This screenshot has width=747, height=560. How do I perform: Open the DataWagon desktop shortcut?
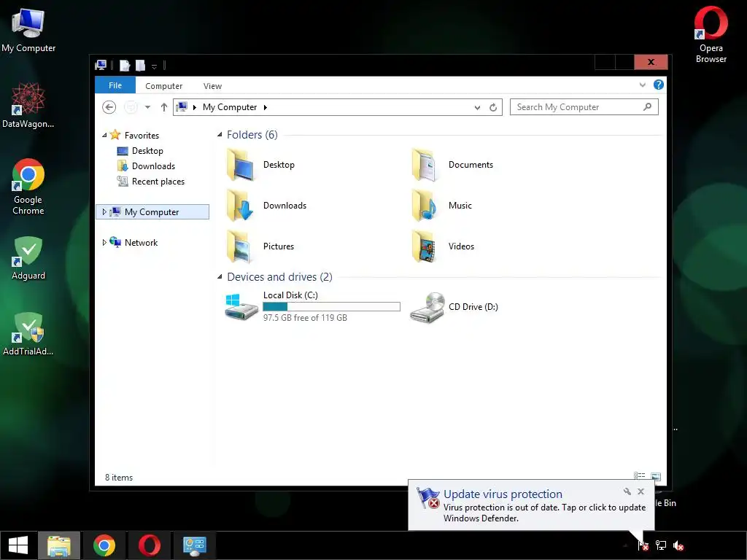click(28, 105)
